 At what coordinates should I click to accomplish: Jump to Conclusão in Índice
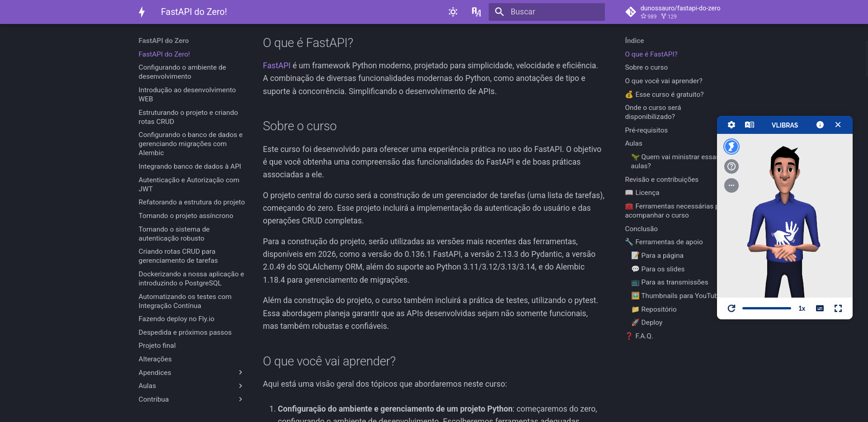pos(641,229)
